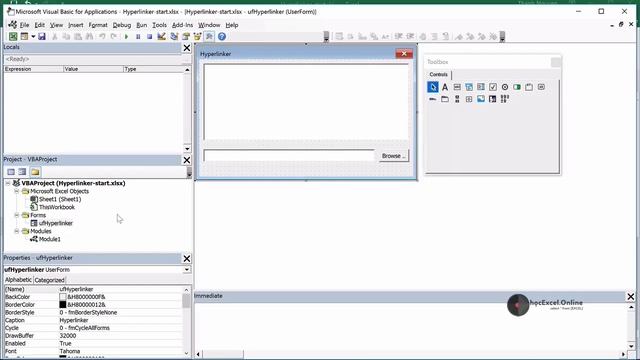
Task: Open the Add-Ins menu
Action: [182, 25]
